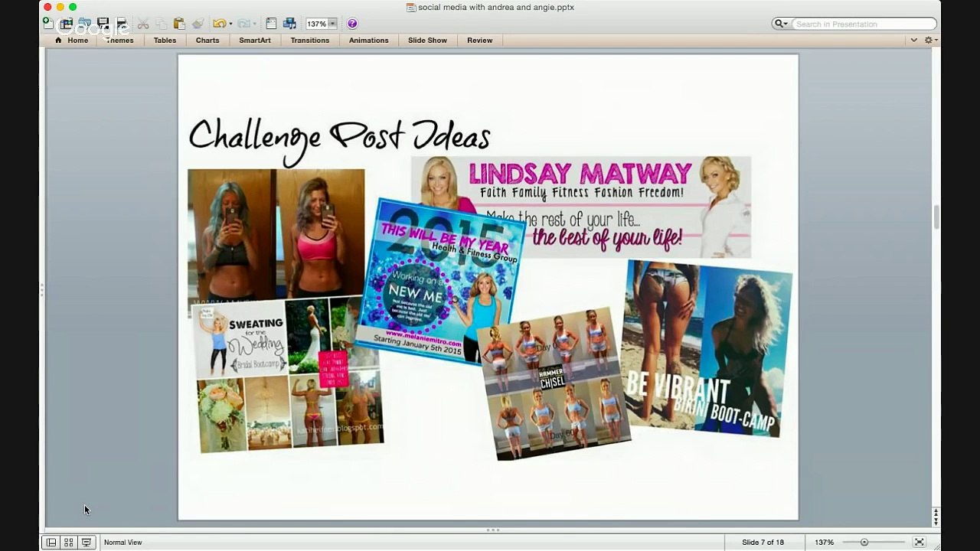Switch to Slide Sorter view button
This screenshot has width=980, height=551.
pos(68,543)
